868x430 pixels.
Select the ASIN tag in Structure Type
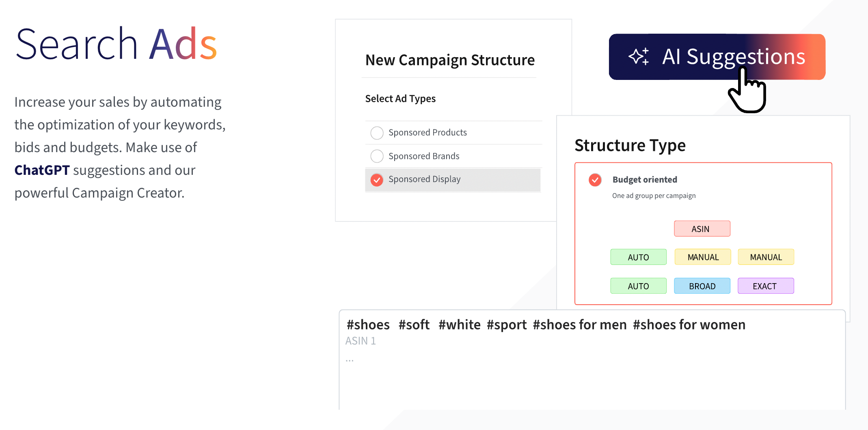pos(702,228)
